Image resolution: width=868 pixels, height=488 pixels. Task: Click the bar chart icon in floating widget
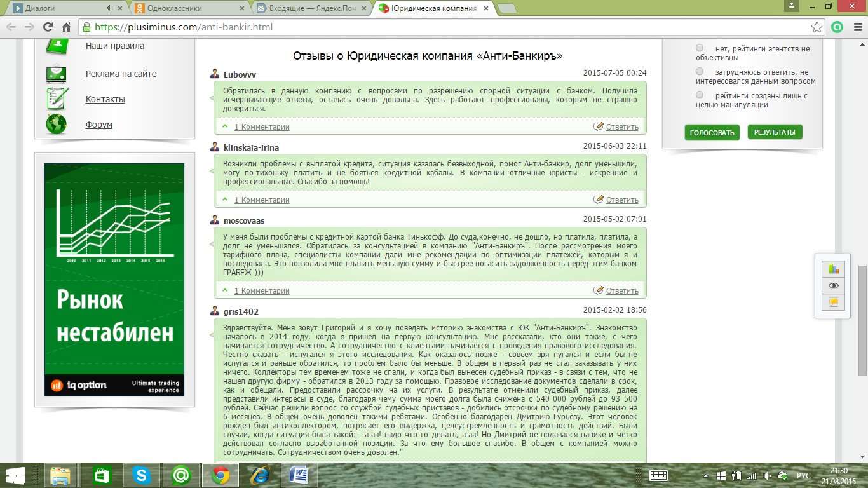coord(833,269)
